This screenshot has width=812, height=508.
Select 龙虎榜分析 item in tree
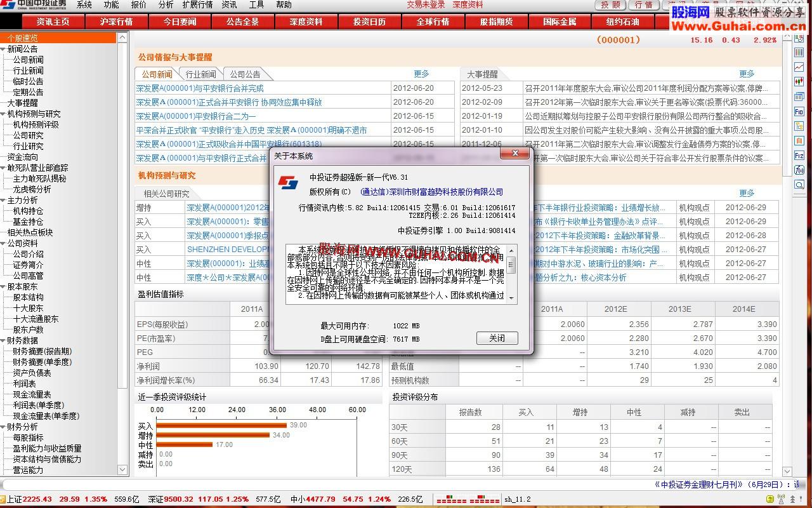click(x=32, y=189)
